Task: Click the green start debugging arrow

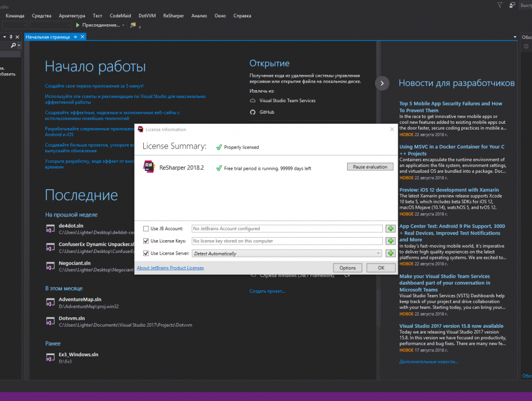Action: pos(78,25)
